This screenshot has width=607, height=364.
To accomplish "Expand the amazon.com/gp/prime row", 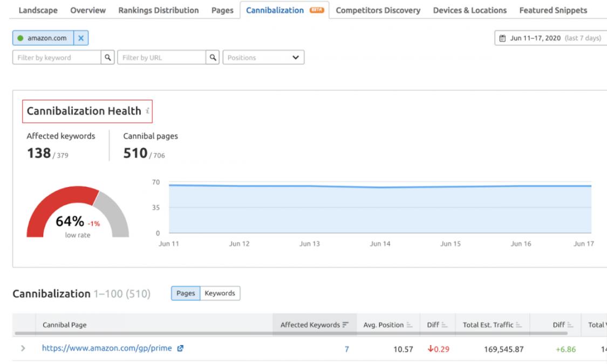I will pos(23,348).
